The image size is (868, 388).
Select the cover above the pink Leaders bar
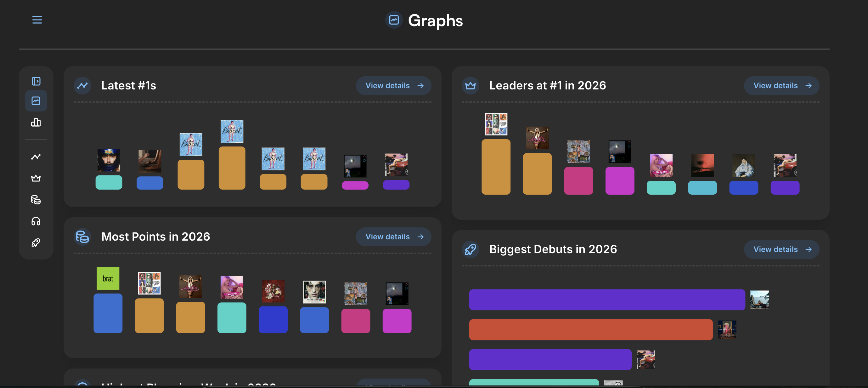[578, 152]
